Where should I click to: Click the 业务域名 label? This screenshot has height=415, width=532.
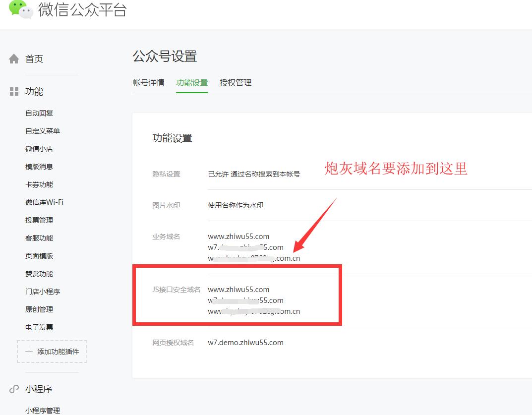pos(166,237)
